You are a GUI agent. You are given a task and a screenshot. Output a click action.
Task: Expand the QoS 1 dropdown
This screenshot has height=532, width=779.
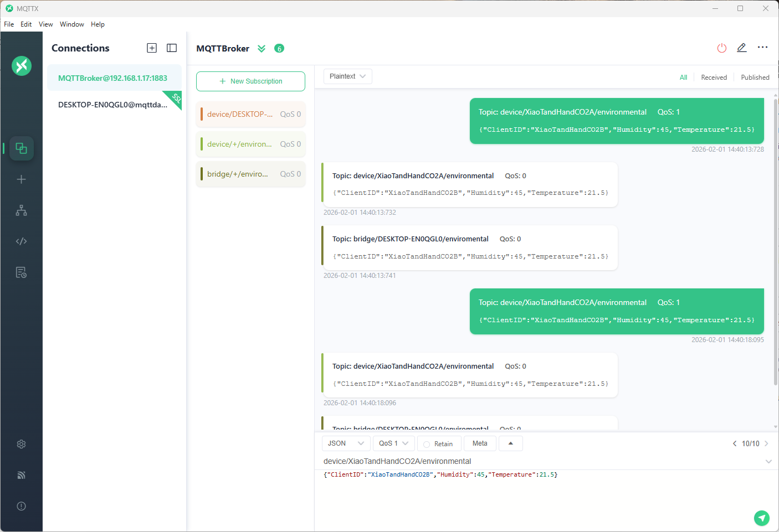click(x=393, y=443)
